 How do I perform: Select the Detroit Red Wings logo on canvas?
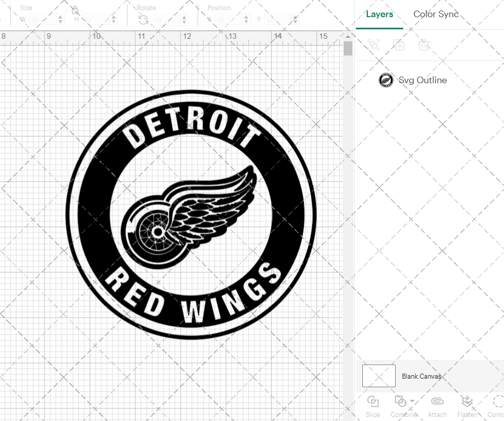191,214
